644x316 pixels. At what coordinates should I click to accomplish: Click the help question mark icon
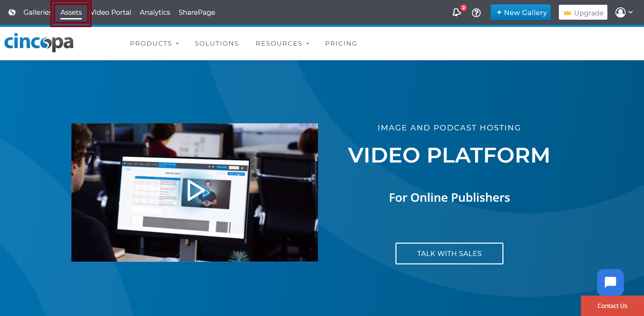(x=476, y=13)
